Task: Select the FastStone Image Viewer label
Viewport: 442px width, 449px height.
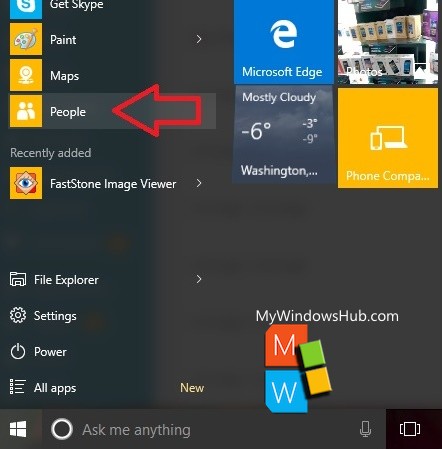Action: click(x=113, y=184)
